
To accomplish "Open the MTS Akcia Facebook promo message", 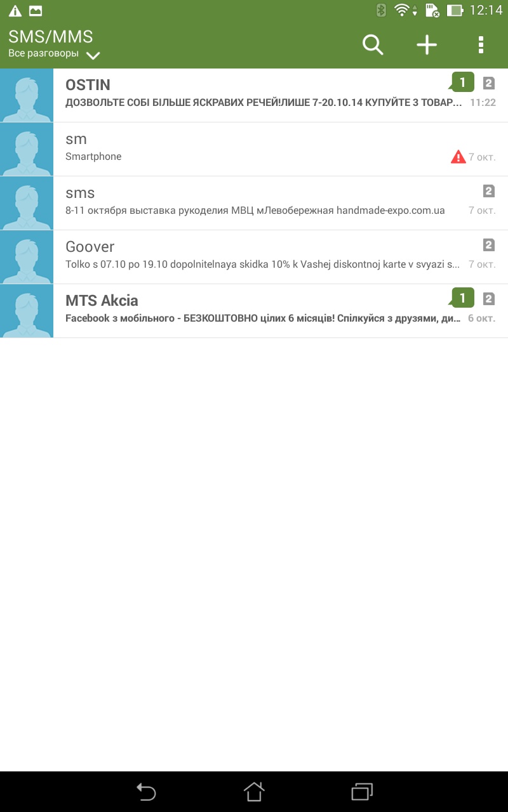I will click(254, 311).
